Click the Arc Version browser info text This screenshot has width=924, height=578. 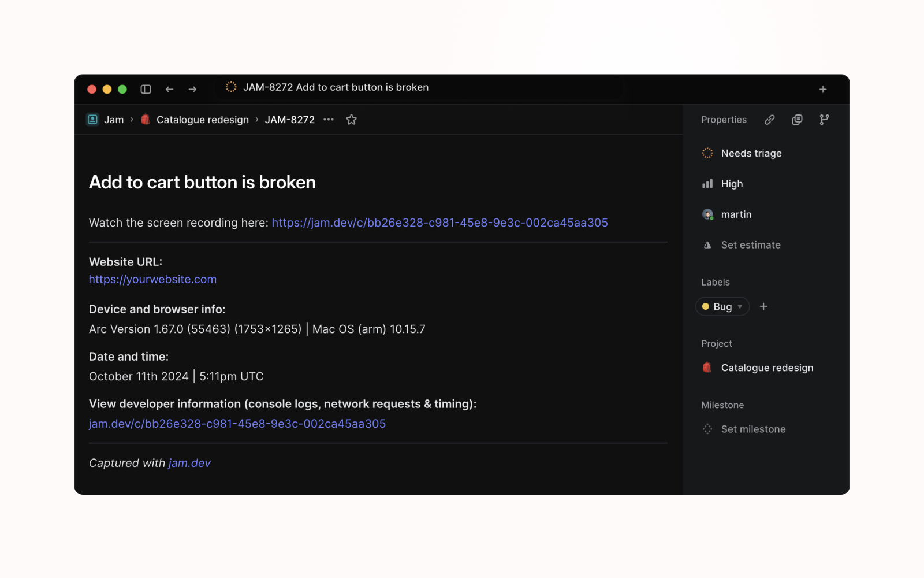coord(257,329)
